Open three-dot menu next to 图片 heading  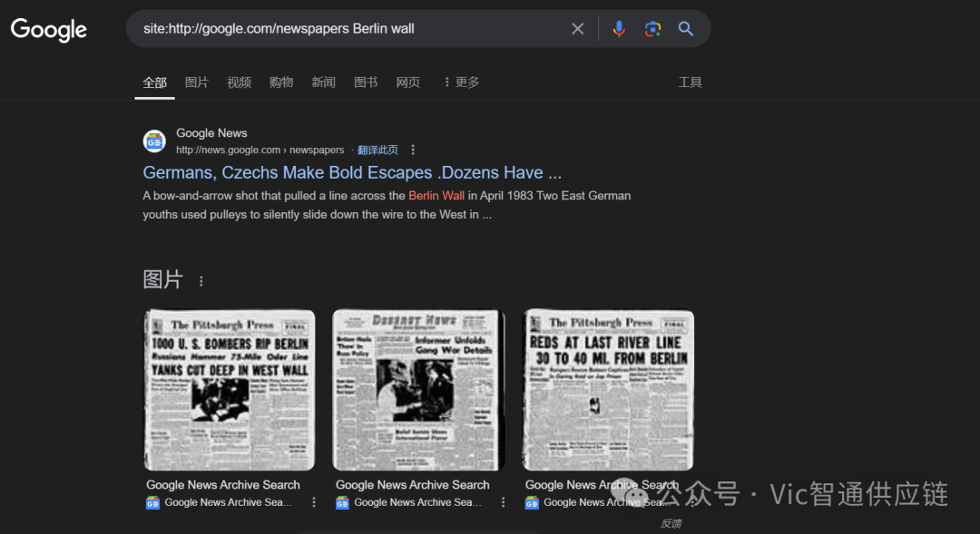(x=201, y=281)
